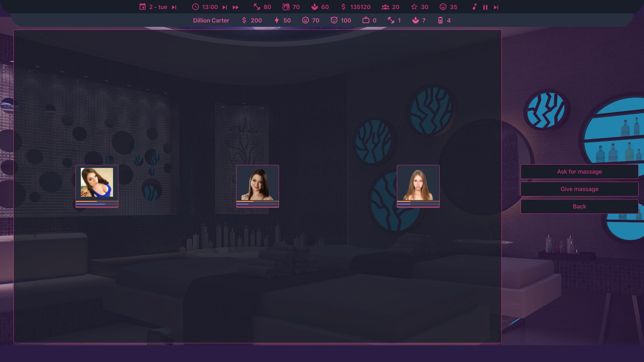Go Back from the massage room

[x=579, y=206]
